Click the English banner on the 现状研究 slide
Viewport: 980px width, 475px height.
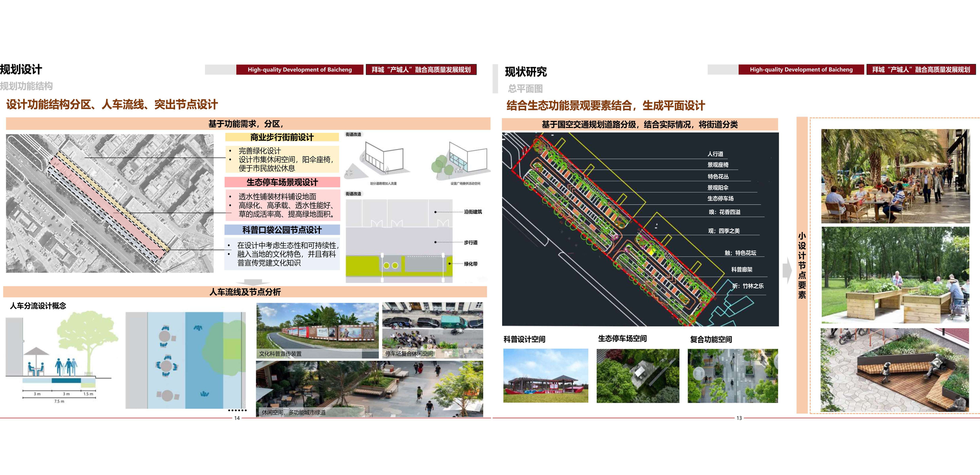tap(801, 70)
